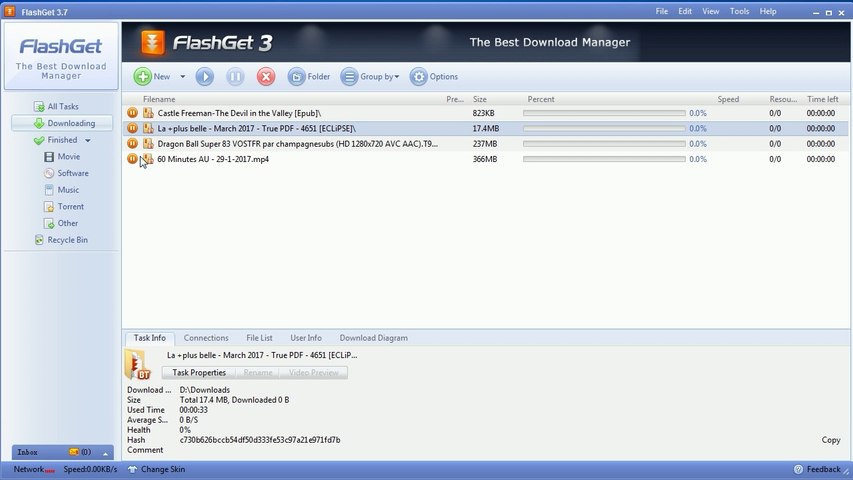
Task: Open Music category in sidebar
Action: (x=61, y=190)
